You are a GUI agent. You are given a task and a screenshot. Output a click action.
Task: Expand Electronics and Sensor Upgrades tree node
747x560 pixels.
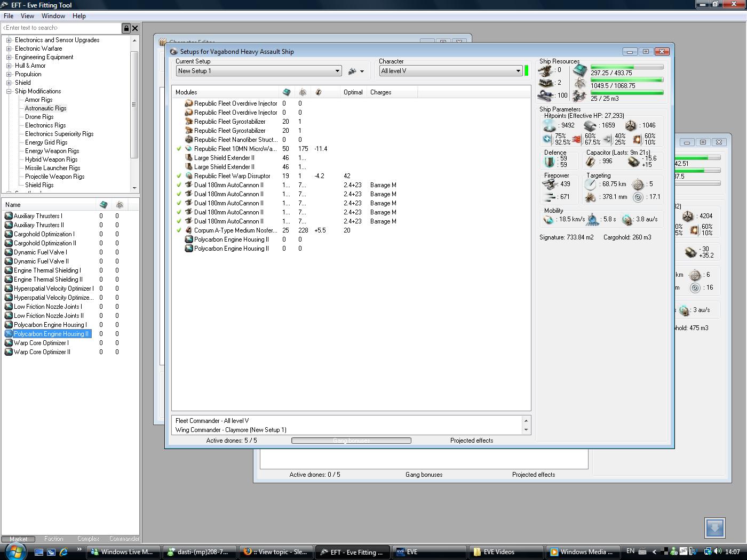coord(9,40)
